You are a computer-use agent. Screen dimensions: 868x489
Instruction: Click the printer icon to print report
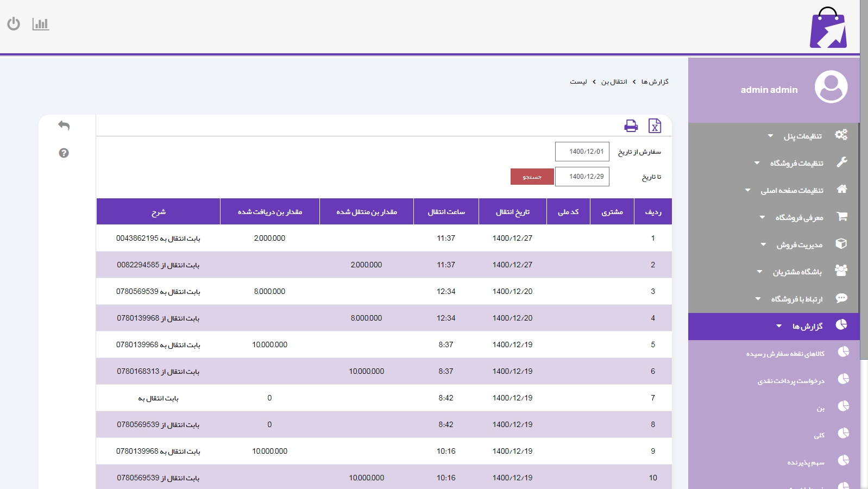click(631, 126)
